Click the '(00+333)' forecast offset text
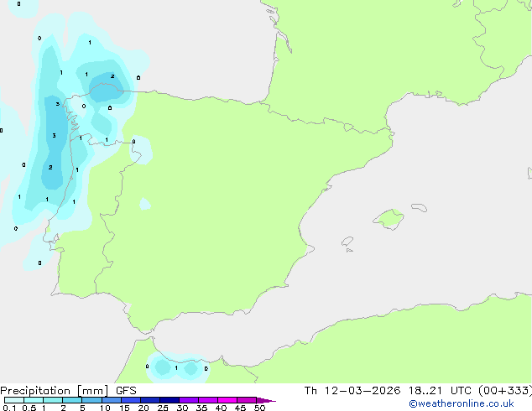 [x=505, y=391]
